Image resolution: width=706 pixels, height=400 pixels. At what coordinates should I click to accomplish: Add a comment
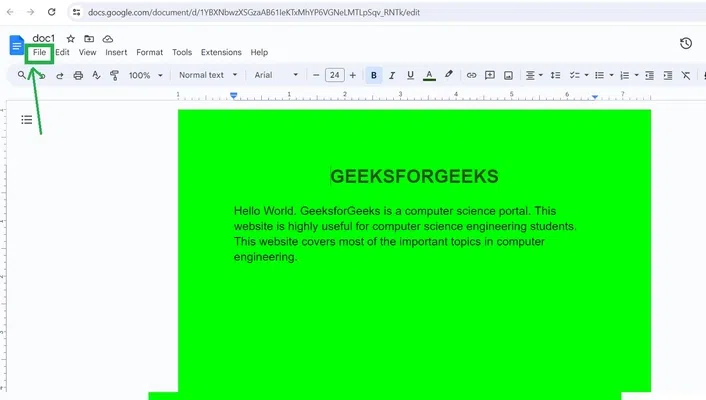489,75
